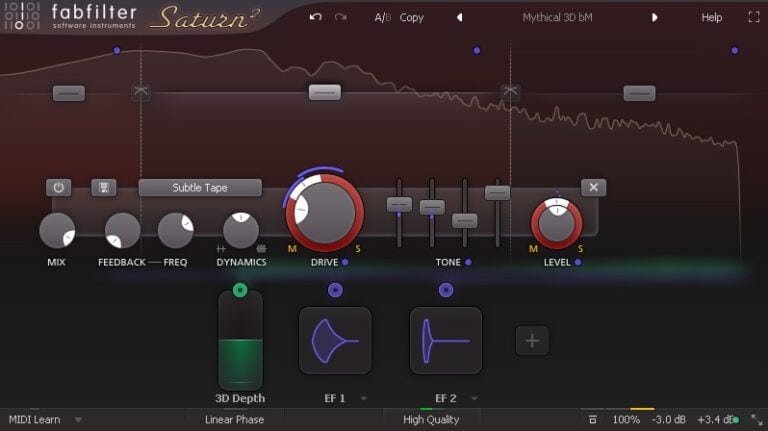Click the middle band level handle
This screenshot has width=768, height=431.
coord(325,92)
